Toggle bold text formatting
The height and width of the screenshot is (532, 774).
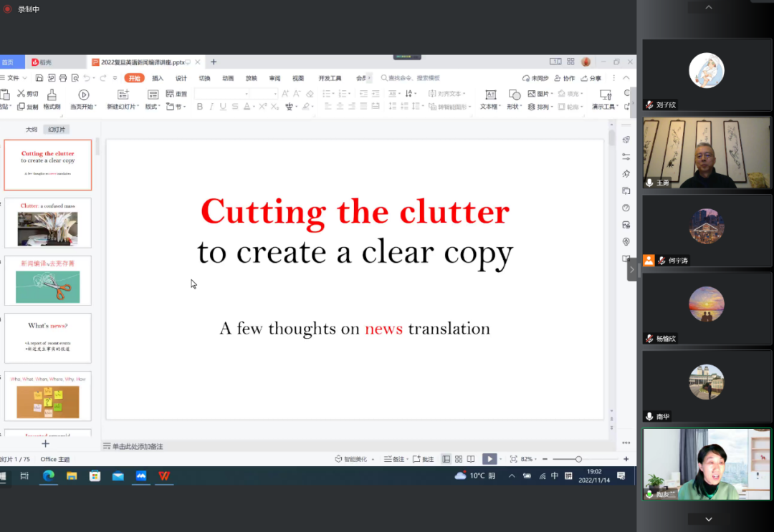point(200,107)
